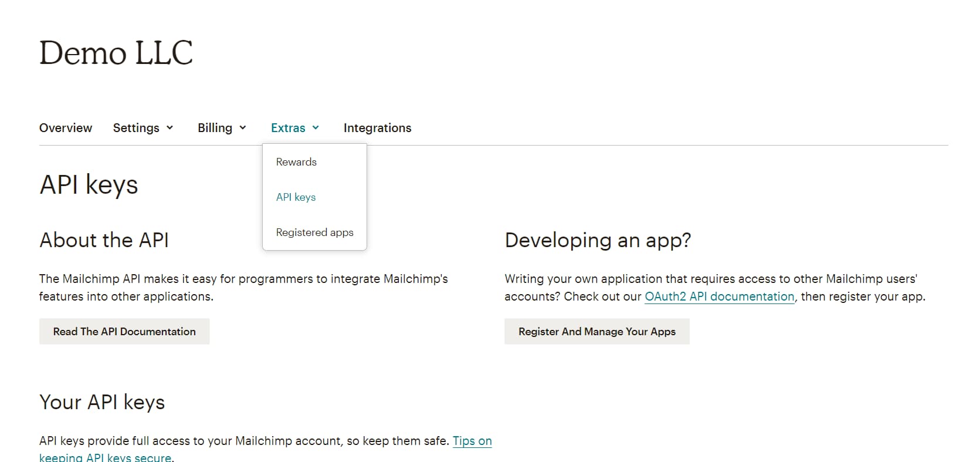The image size is (980, 462).
Task: Go to the Integrations tab
Action: pos(378,128)
